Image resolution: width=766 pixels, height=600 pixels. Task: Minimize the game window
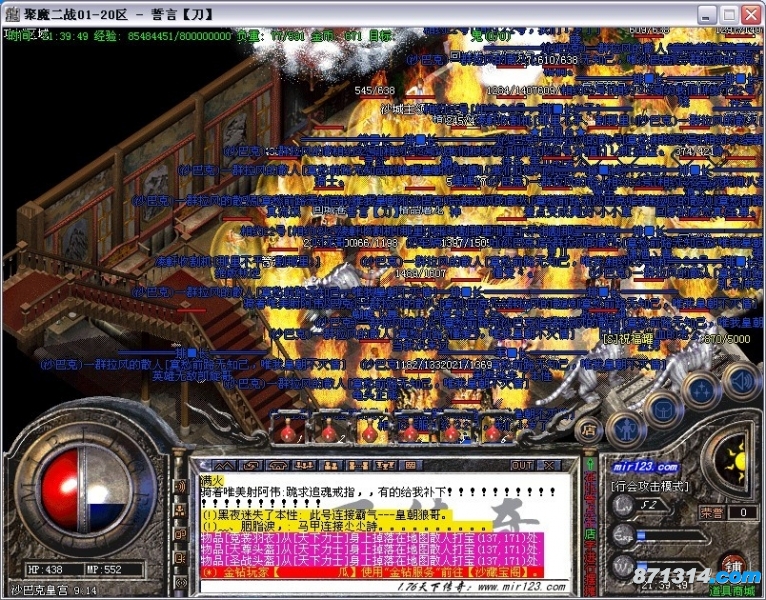click(706, 14)
